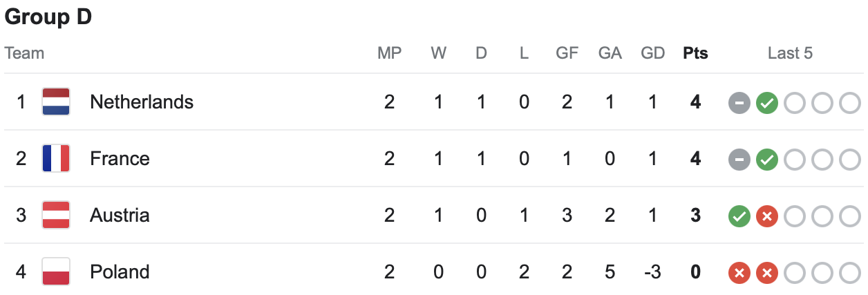Click the MP column header

tap(390, 53)
